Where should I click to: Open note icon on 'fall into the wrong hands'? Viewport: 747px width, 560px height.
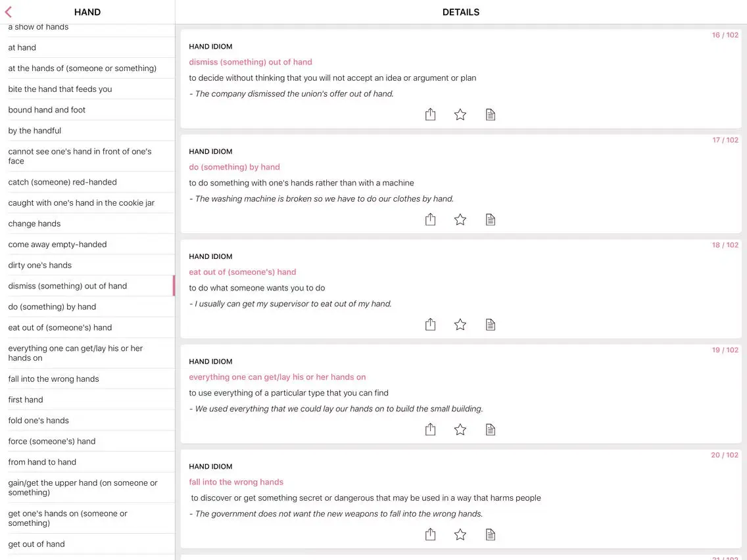491,535
